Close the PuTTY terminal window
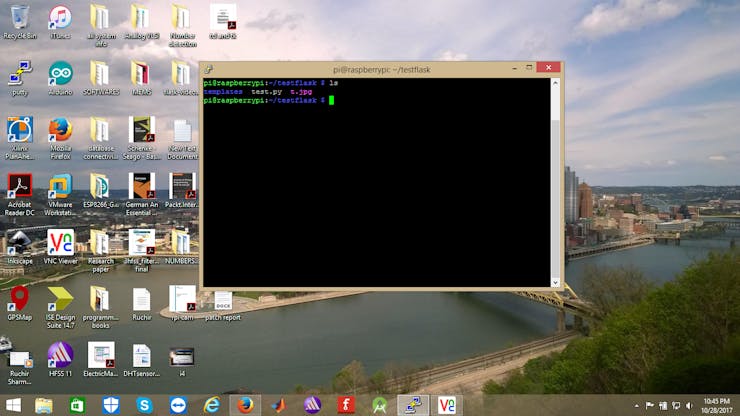740x416 pixels. (x=548, y=68)
